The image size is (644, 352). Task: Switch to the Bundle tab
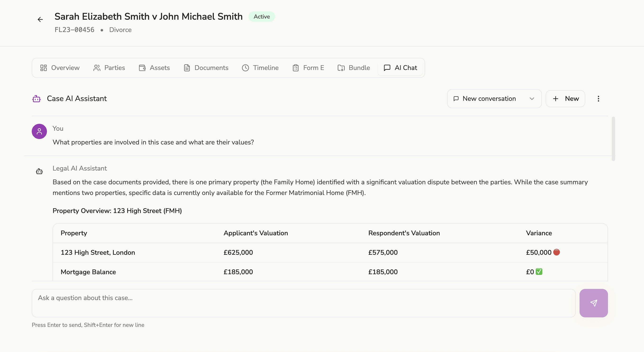(354, 68)
